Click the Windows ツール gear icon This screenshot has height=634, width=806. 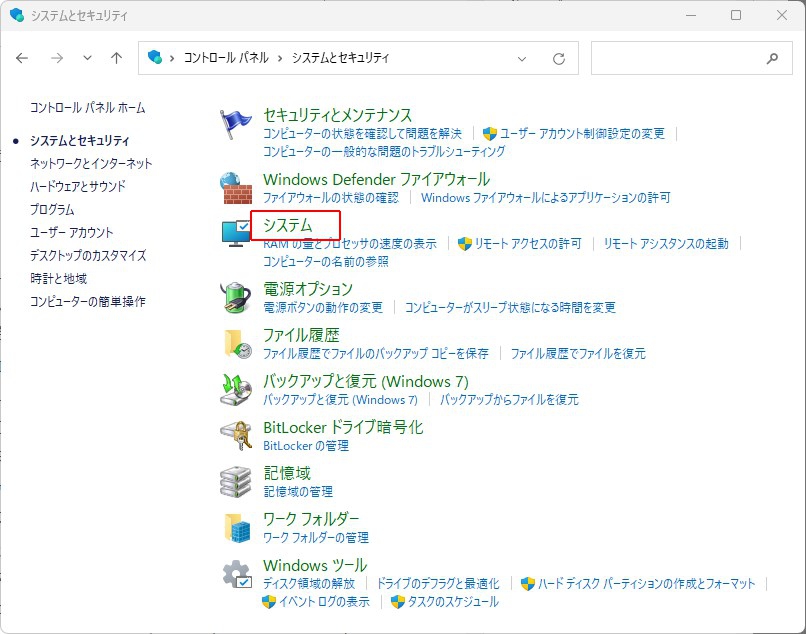[236, 574]
